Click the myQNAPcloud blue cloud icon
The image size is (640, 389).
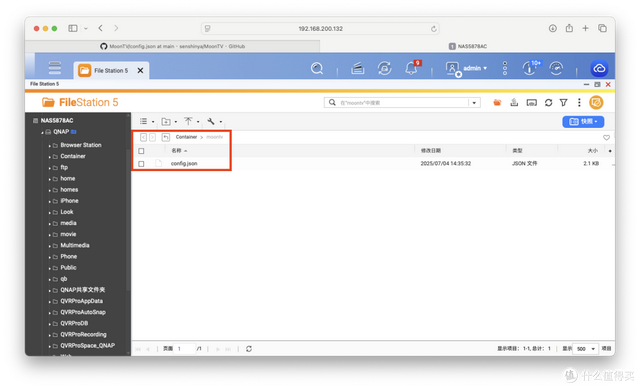pyautogui.click(x=599, y=68)
